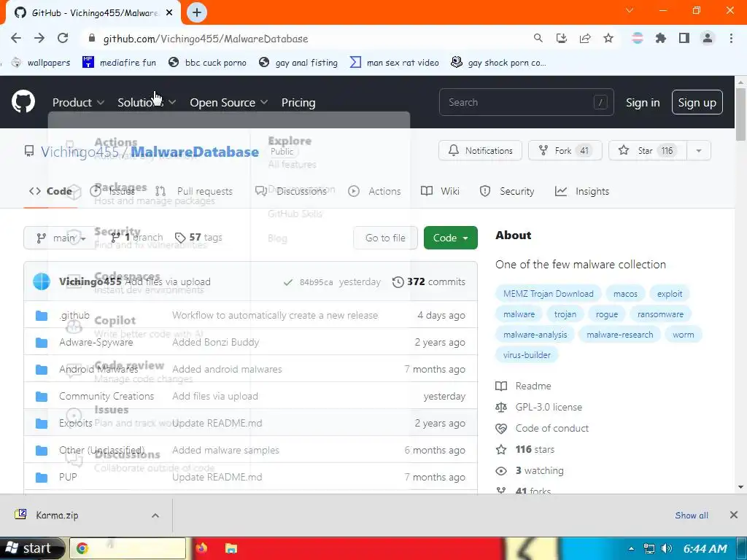Open the file explorer taskbar icon

231,548
